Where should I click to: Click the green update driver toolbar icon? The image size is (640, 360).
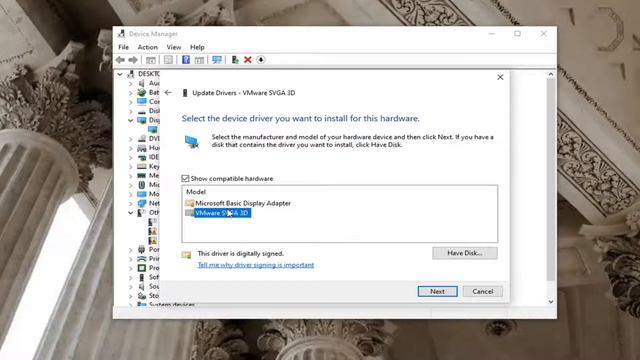click(235, 60)
